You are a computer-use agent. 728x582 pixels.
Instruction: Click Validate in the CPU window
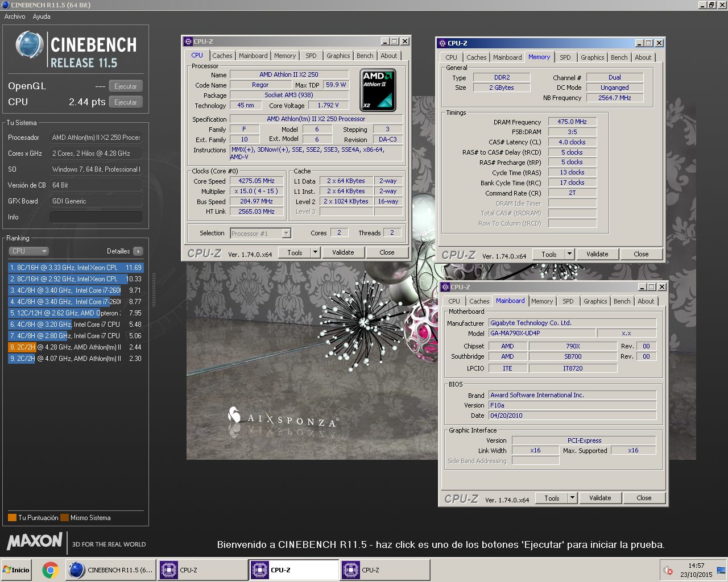coord(343,253)
